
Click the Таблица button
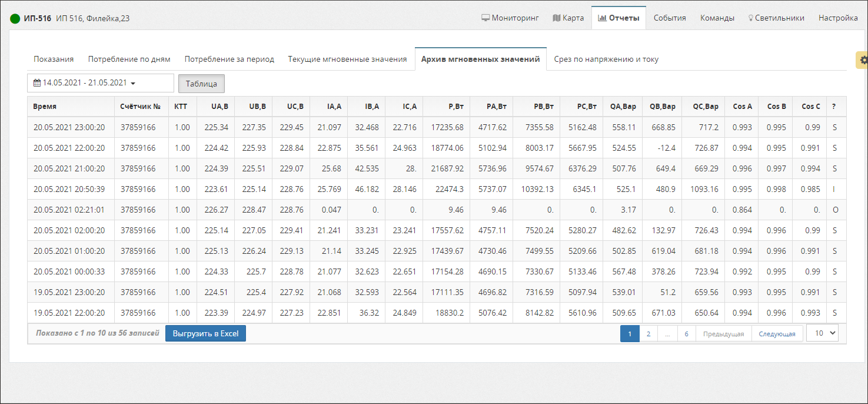coord(201,84)
